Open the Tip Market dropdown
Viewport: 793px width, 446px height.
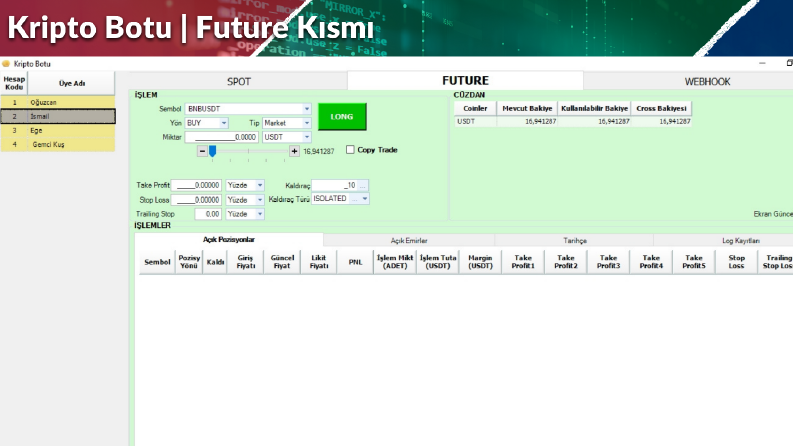[x=306, y=123]
